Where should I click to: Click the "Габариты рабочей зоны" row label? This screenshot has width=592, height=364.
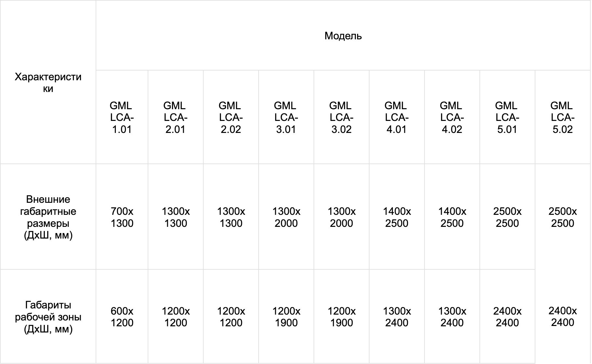pyautogui.click(x=48, y=317)
